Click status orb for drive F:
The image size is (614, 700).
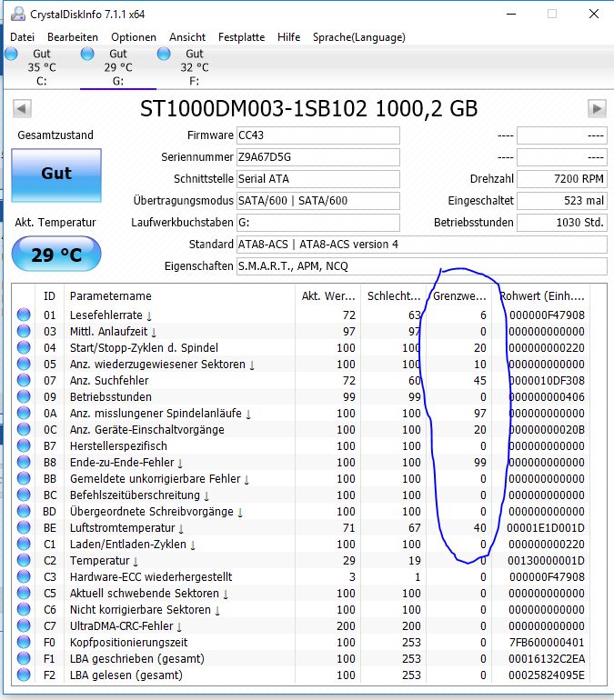[x=164, y=54]
